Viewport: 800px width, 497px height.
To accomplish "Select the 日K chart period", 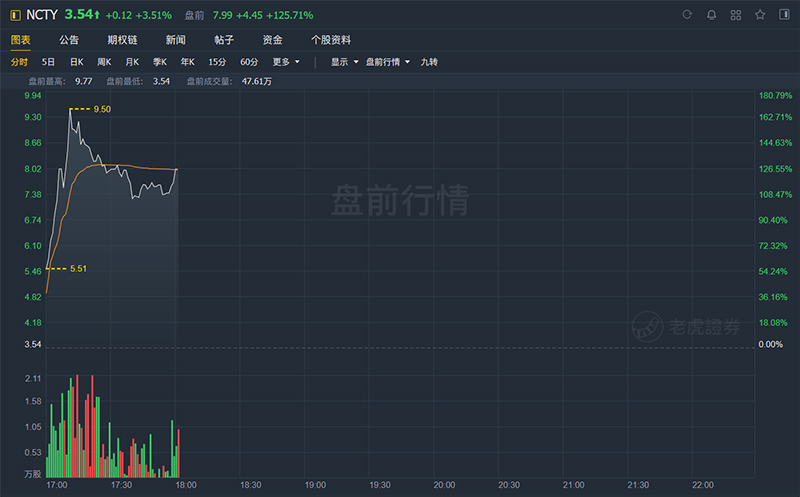I will click(77, 62).
